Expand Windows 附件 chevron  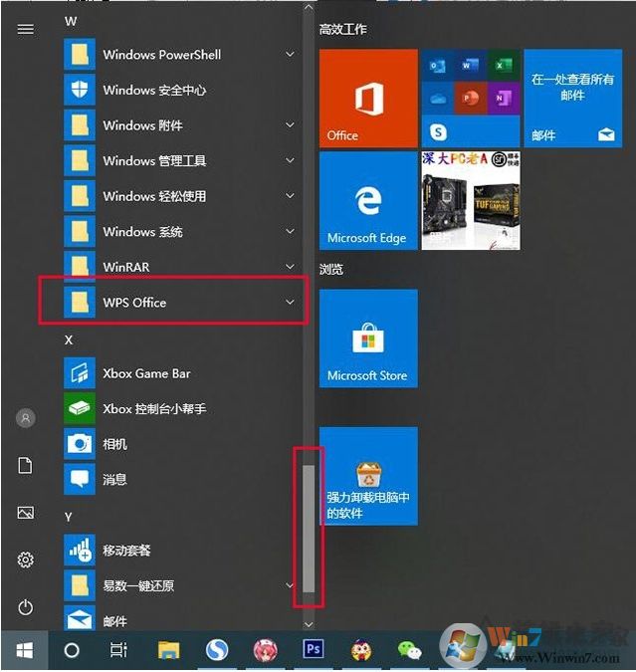pos(291,125)
